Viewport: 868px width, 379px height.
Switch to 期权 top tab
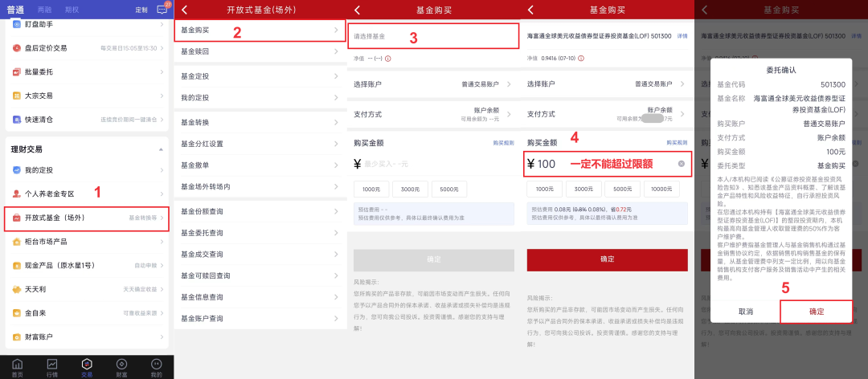tap(72, 10)
